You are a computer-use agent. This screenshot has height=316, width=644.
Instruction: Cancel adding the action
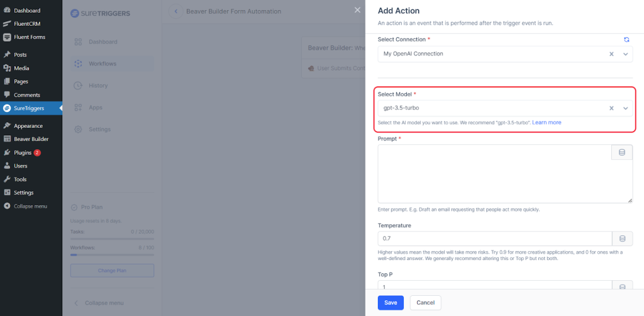(x=426, y=303)
